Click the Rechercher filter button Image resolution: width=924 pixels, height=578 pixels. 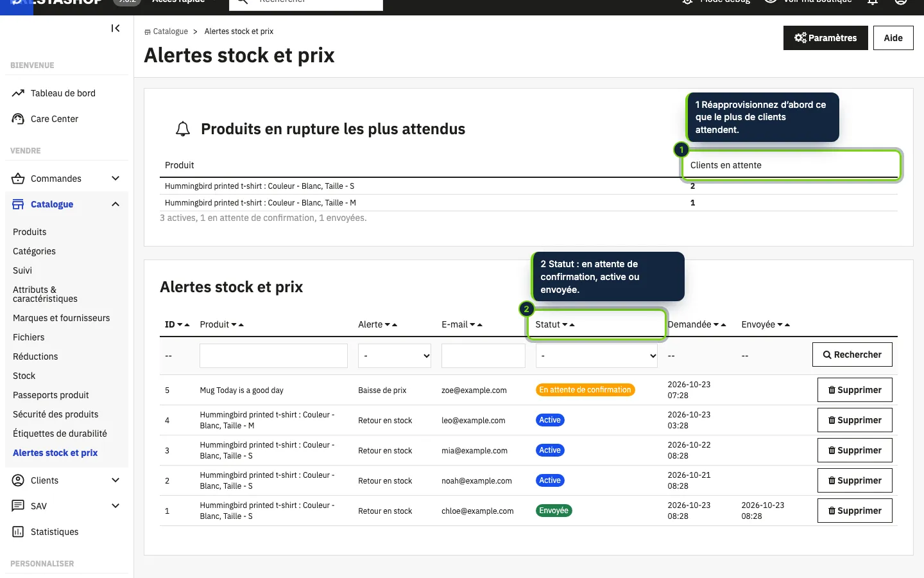[x=852, y=355]
